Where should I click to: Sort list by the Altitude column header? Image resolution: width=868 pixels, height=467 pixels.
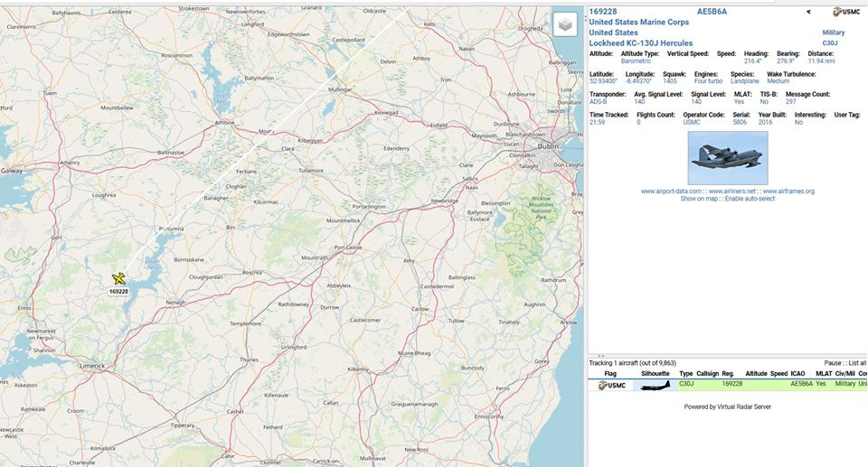[756, 373]
